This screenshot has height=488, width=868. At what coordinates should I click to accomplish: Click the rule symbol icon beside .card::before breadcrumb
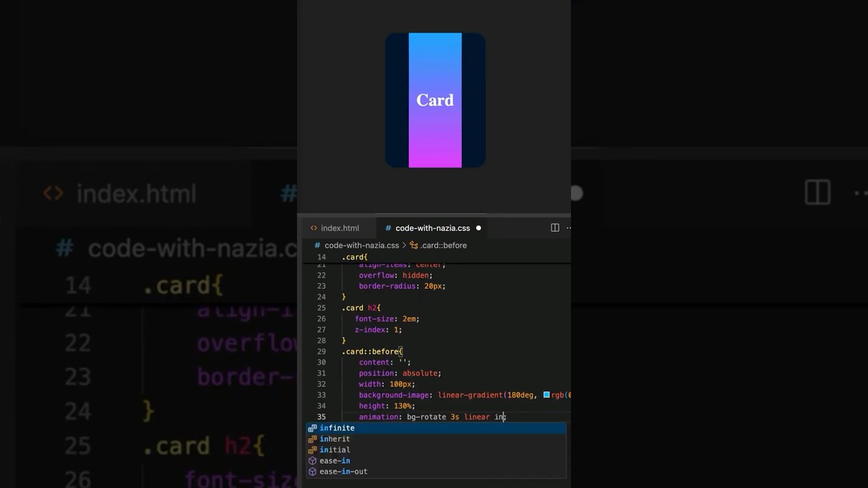click(x=414, y=245)
